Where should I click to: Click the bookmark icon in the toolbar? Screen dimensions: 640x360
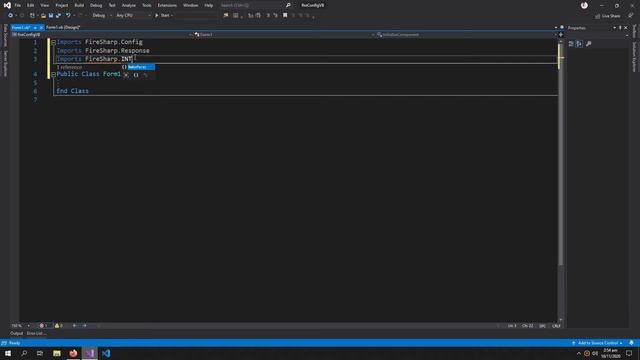point(285,16)
